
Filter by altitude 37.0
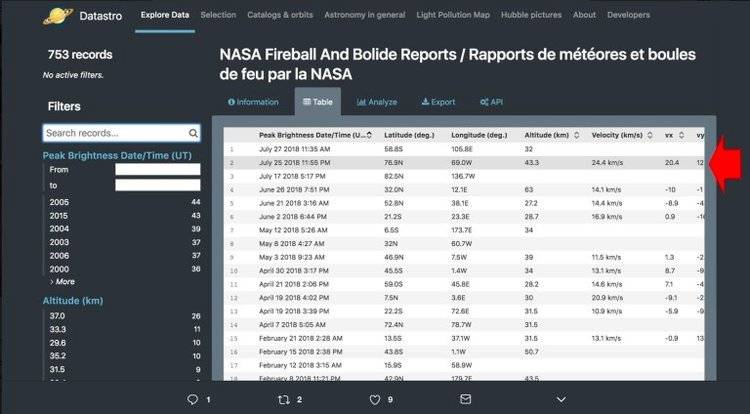tap(124, 316)
